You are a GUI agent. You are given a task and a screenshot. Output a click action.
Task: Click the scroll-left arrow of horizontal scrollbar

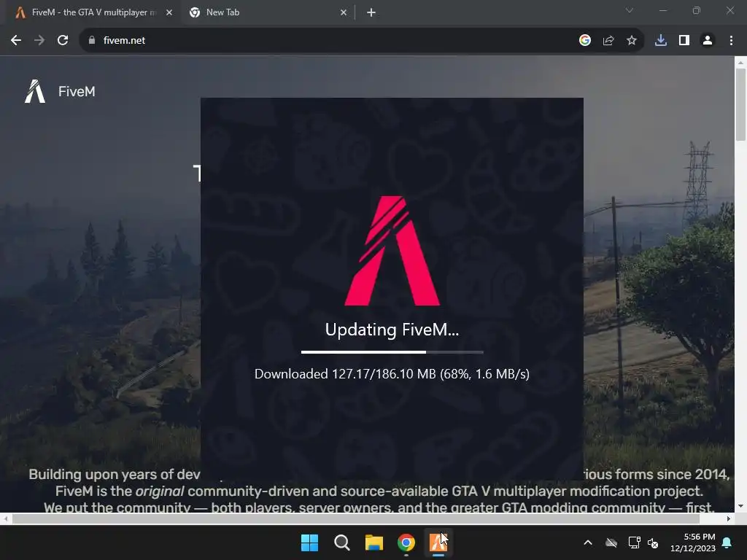coord(6,518)
